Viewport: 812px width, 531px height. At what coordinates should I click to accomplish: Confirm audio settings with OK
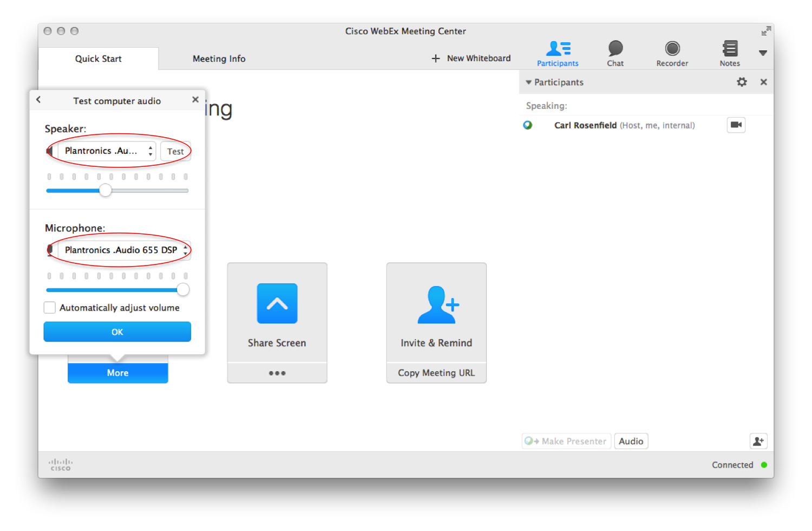click(117, 332)
